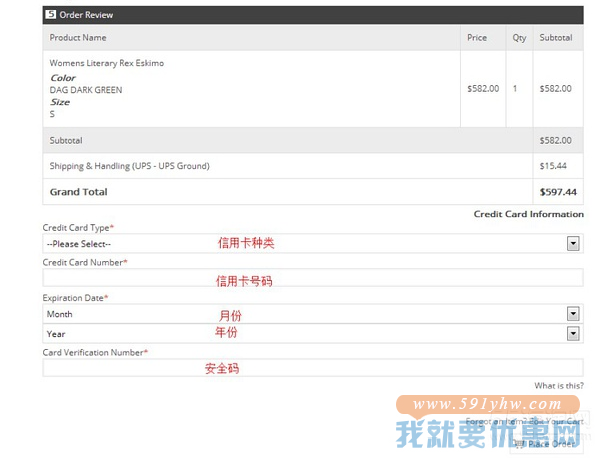595x458 pixels.
Task: Click the Credit Card Type dropdown arrow
Action: point(573,244)
